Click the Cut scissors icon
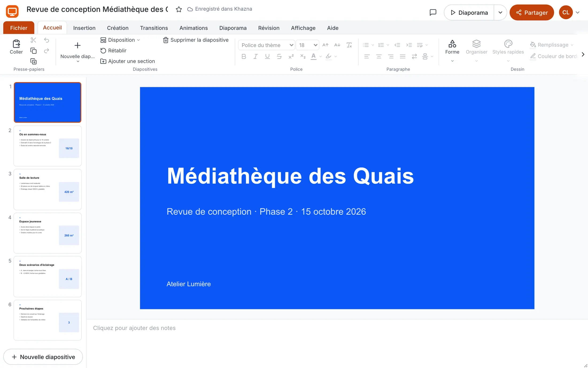588x368 pixels. (33, 40)
